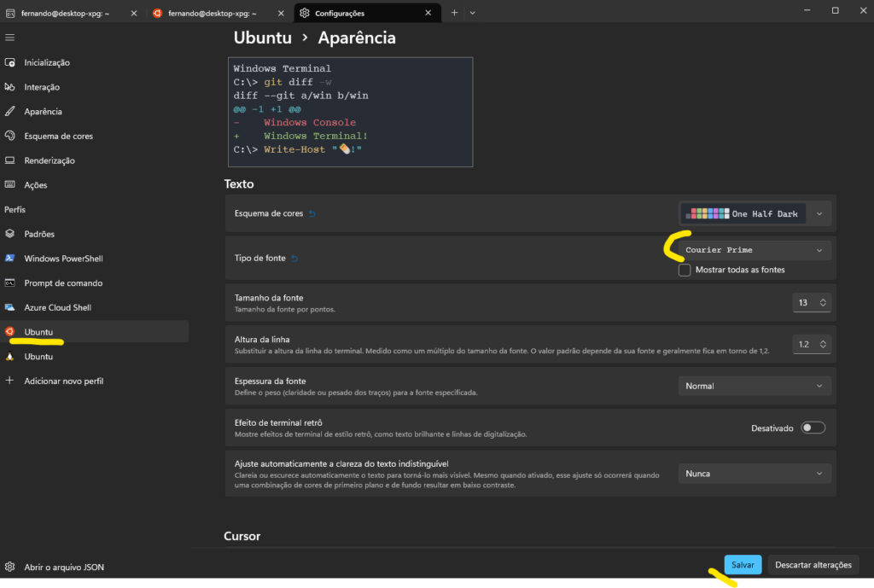Open the new tab profile dropdown arrow
Viewport: 874px width, 588px height.
473,13
